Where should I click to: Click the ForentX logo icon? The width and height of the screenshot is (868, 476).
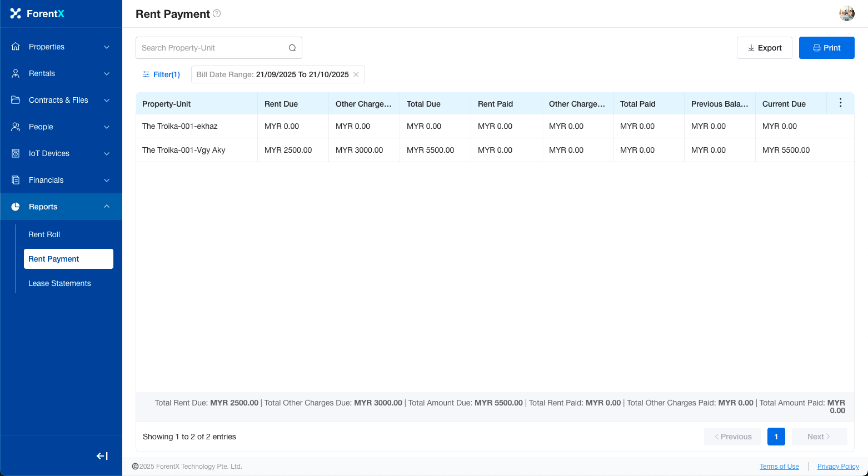point(16,13)
